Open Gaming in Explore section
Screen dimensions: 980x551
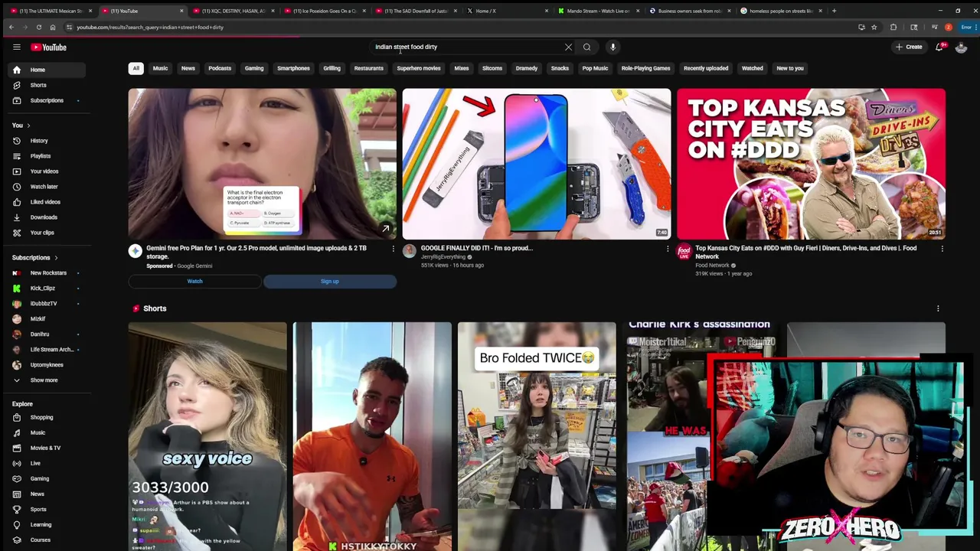pyautogui.click(x=46, y=479)
